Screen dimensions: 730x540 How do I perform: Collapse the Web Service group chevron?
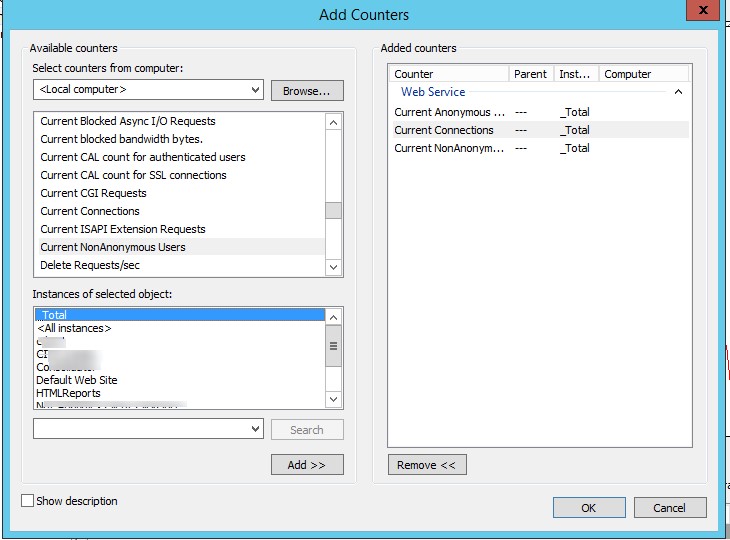click(678, 92)
